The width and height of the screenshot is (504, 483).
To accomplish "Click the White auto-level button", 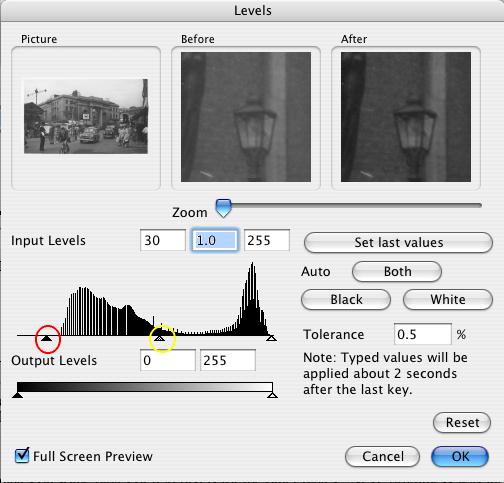I will 448,299.
